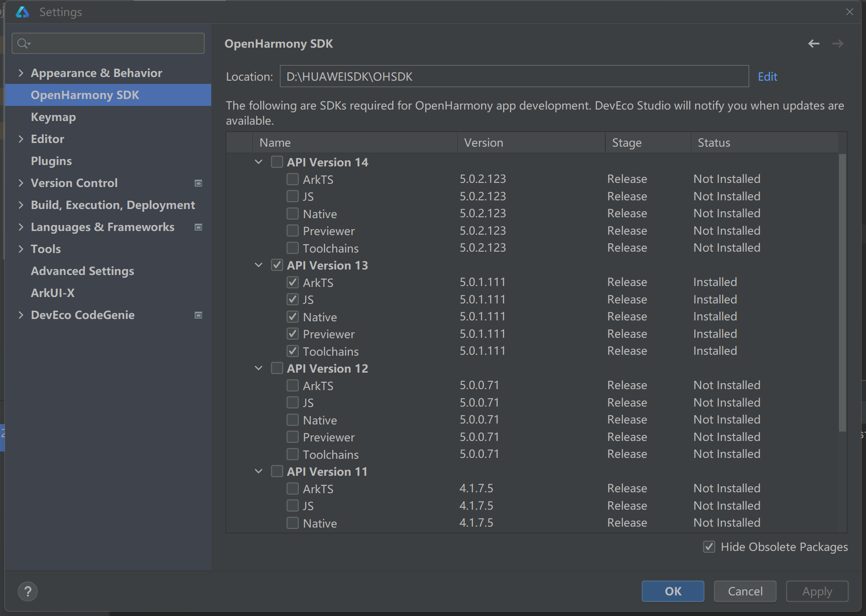Click the OK button
The height and width of the screenshot is (616, 866).
coord(673,591)
